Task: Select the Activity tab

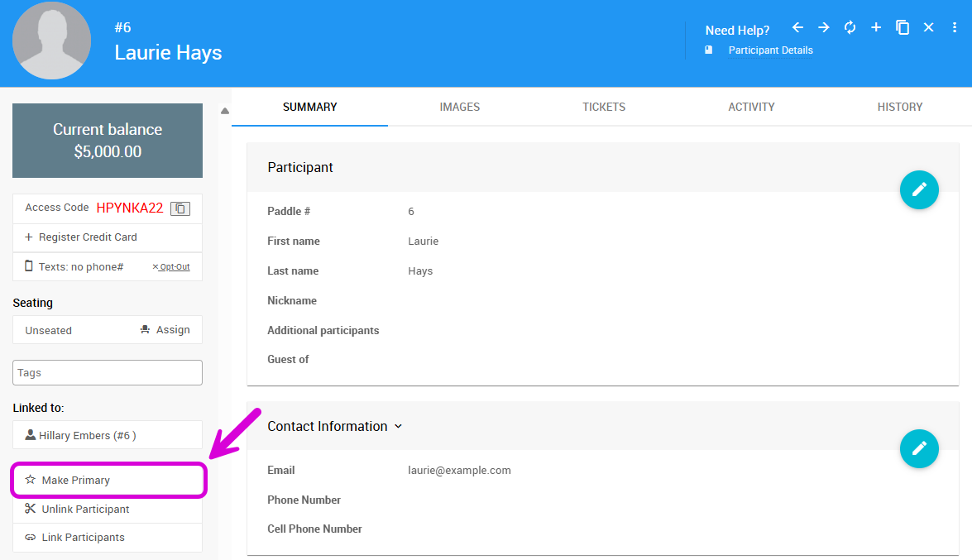Action: coord(751,107)
